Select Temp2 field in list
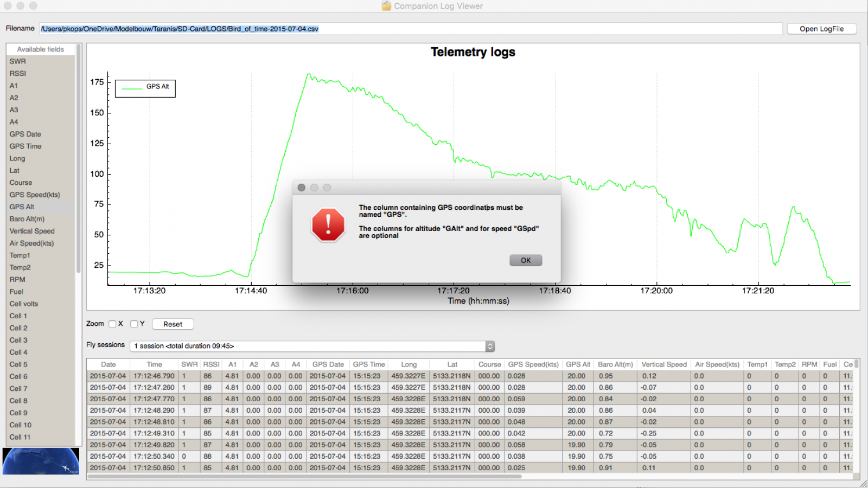868x488 pixels. pos(41,267)
